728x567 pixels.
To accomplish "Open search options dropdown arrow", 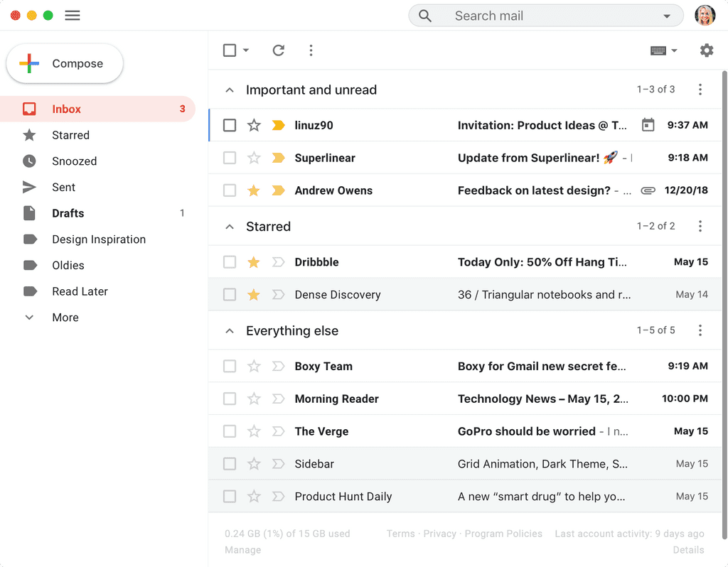I will tap(667, 16).
